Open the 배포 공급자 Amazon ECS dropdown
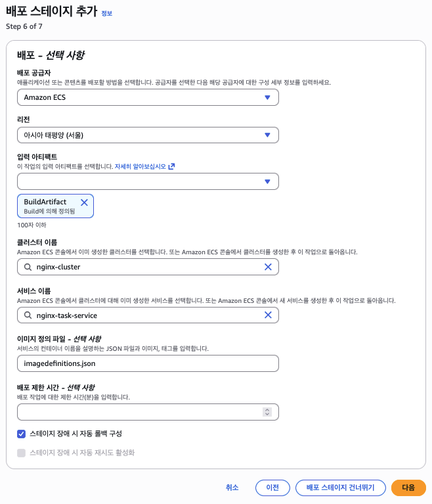The image size is (432, 504). 148,97
